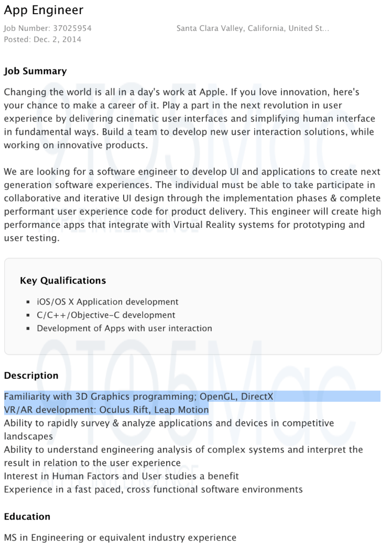This screenshot has width=392, height=550.
Task: Click the Santa Clara Valley location text
Action: pos(252,28)
